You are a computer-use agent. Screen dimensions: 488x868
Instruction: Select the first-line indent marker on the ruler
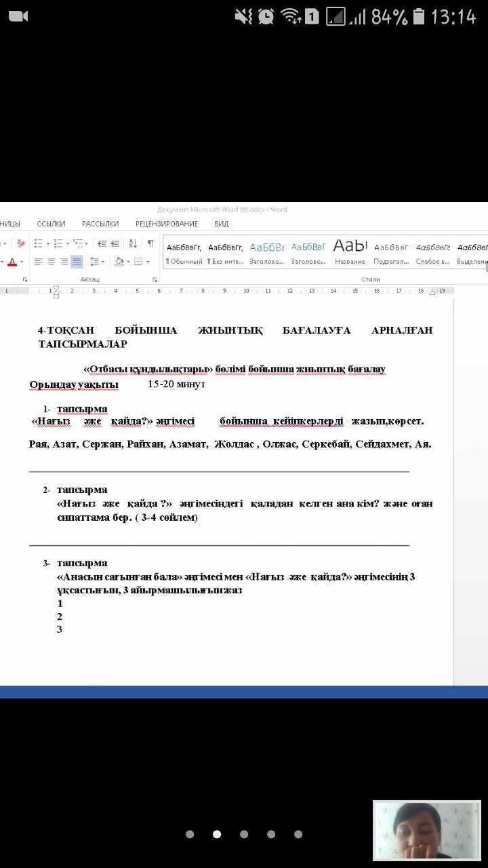coord(56,288)
